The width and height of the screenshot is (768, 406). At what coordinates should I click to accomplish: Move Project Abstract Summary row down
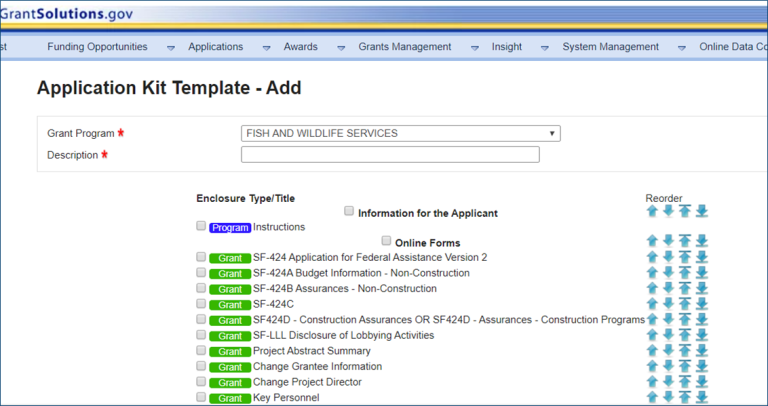(x=668, y=351)
